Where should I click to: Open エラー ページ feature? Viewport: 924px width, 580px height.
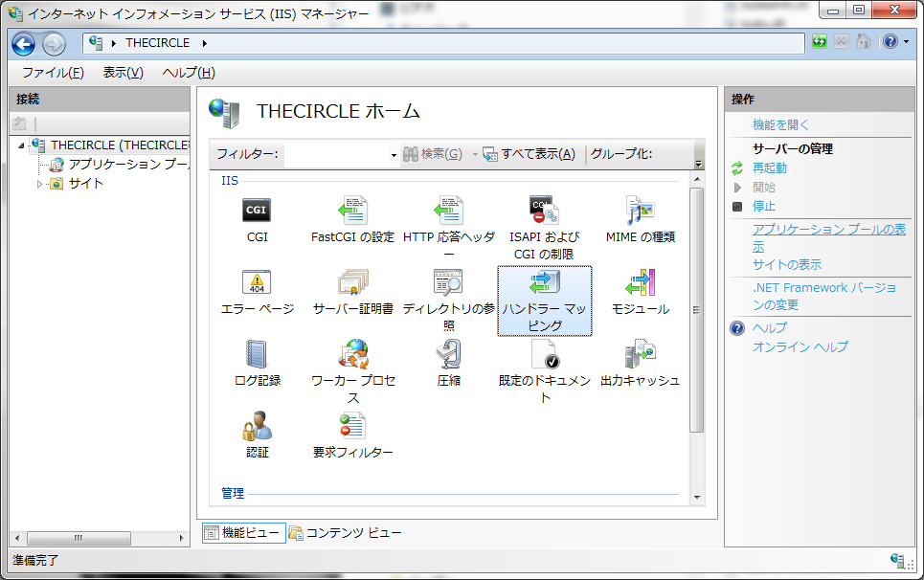(x=257, y=292)
